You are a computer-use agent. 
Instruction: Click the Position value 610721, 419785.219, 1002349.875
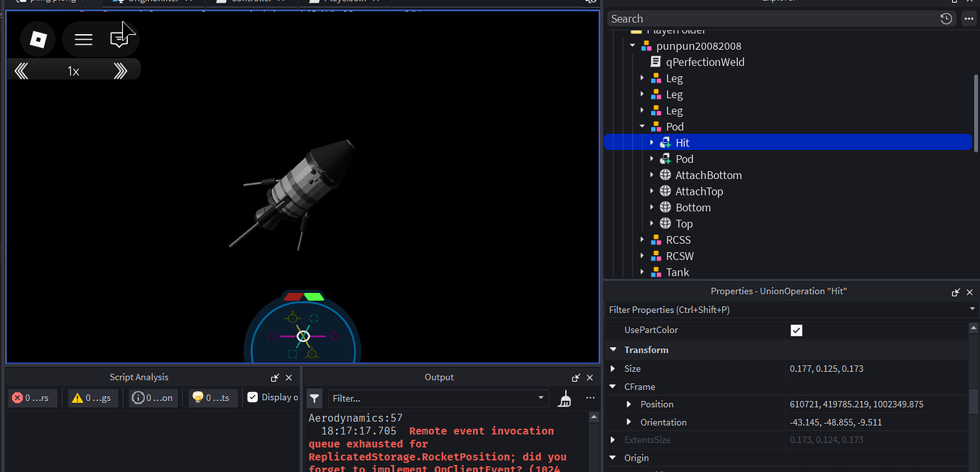coord(856,404)
